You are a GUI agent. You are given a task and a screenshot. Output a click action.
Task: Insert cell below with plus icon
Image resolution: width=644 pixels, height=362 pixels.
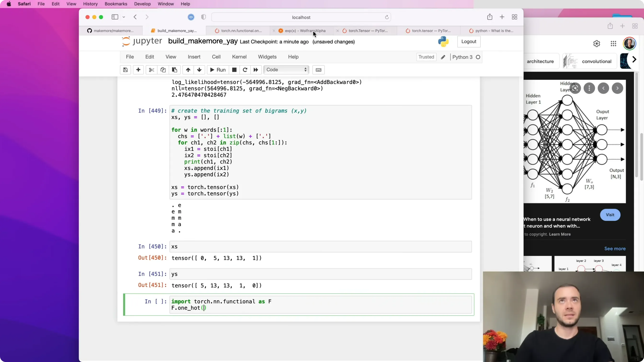138,70
